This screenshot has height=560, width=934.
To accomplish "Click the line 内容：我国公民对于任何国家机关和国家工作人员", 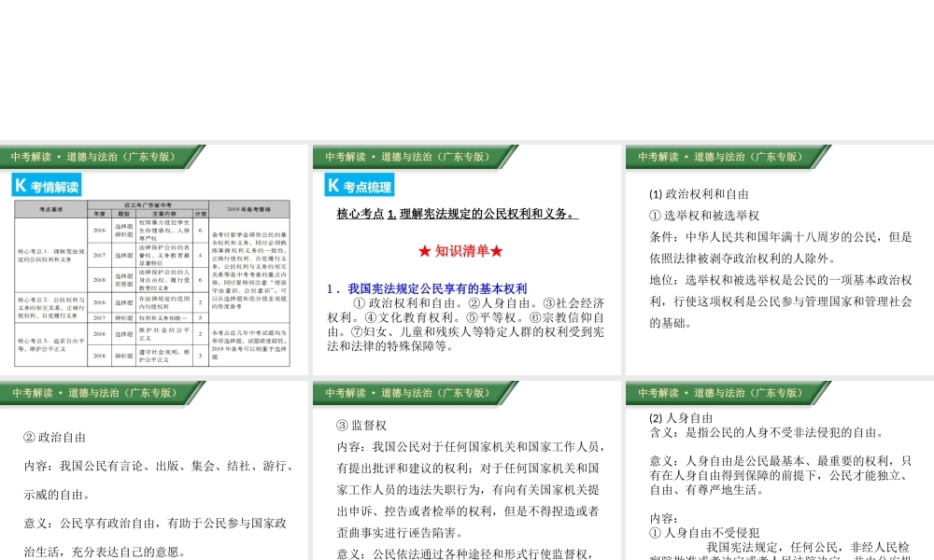I will coord(471,447).
